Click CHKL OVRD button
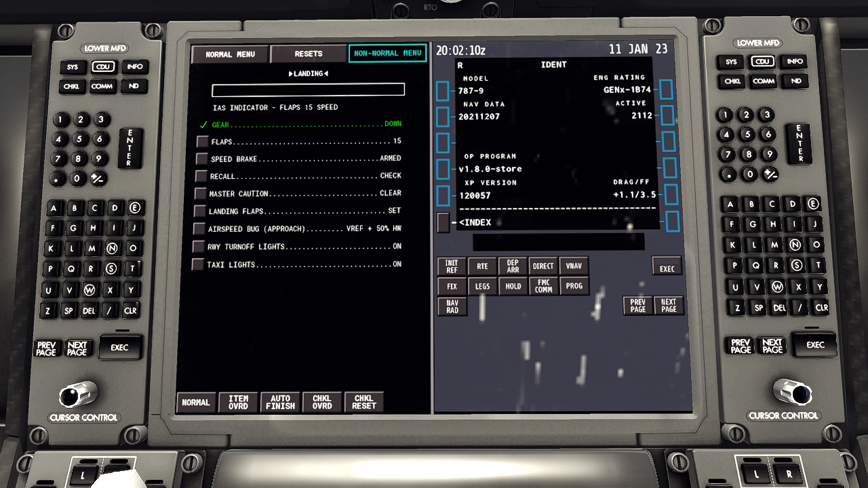This screenshot has height=488, width=868. [322, 402]
